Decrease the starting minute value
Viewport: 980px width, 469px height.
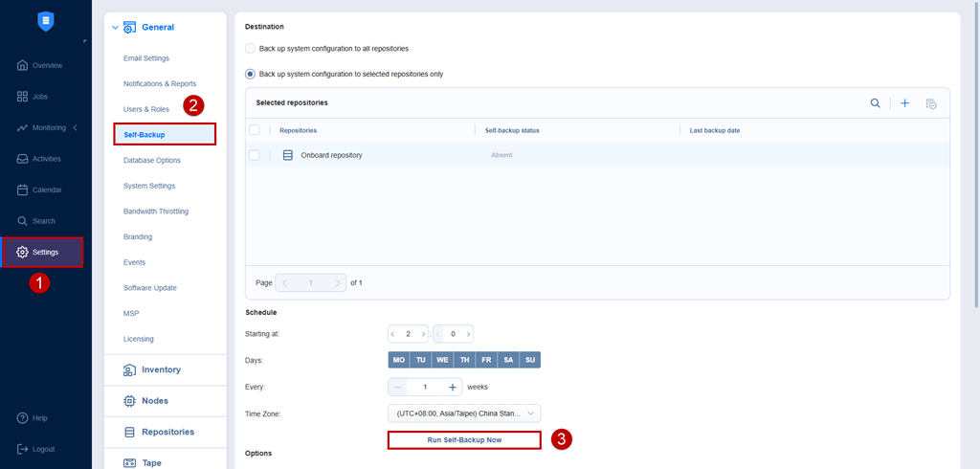tap(438, 334)
